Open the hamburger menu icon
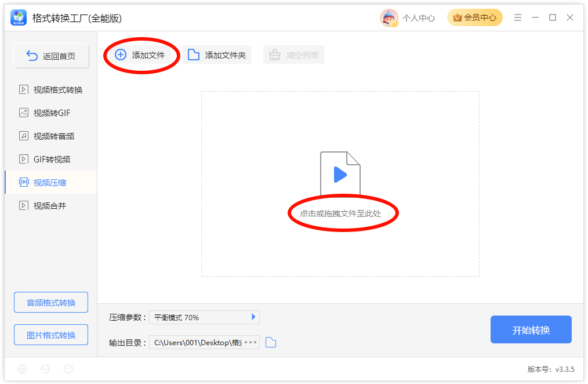Screen dimensions: 588x384 tap(518, 17)
